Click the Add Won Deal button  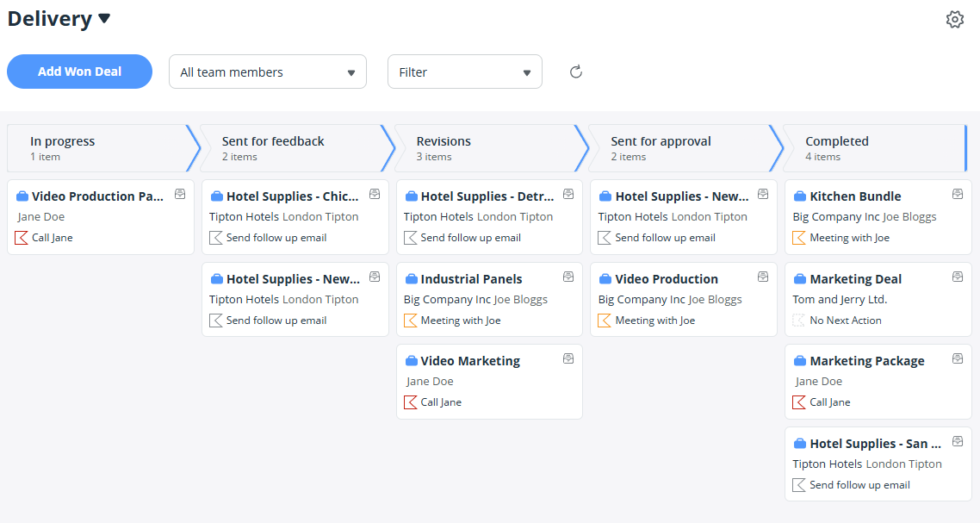pos(79,72)
